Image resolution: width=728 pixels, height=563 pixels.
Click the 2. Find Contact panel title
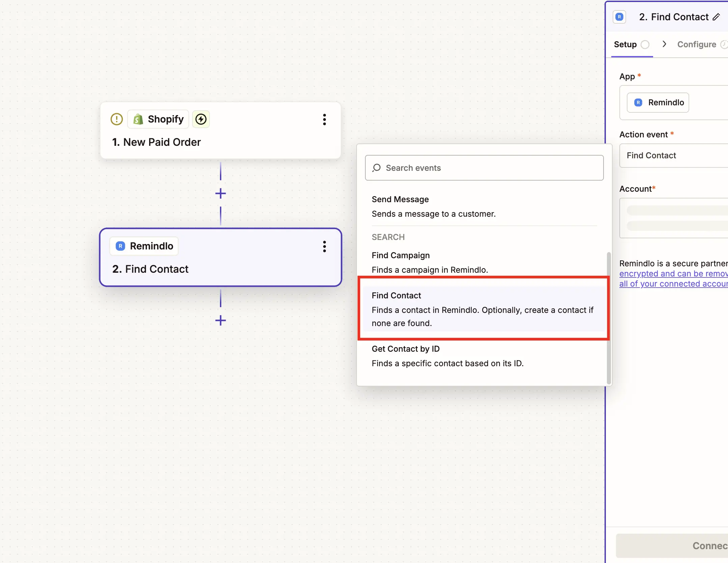674,17
